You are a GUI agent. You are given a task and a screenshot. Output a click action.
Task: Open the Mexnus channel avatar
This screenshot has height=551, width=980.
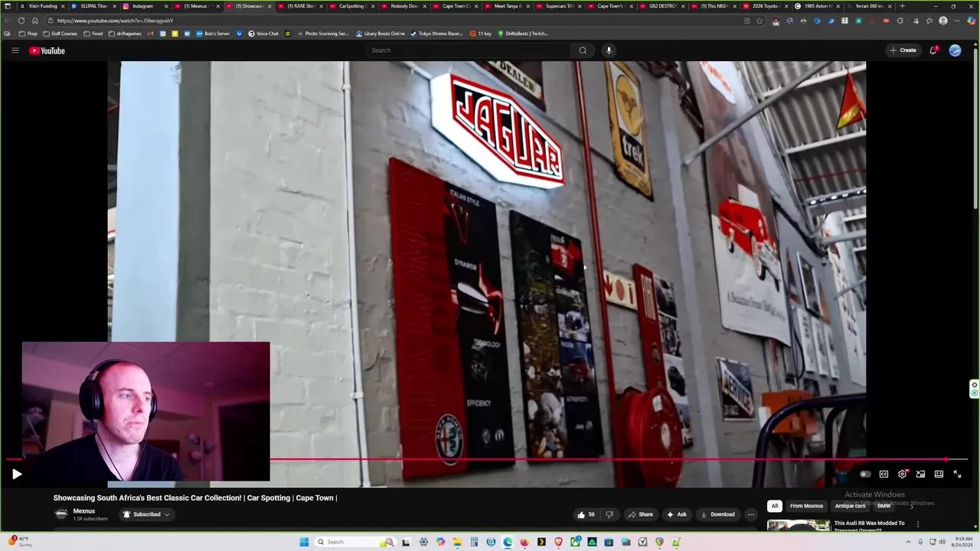click(61, 514)
